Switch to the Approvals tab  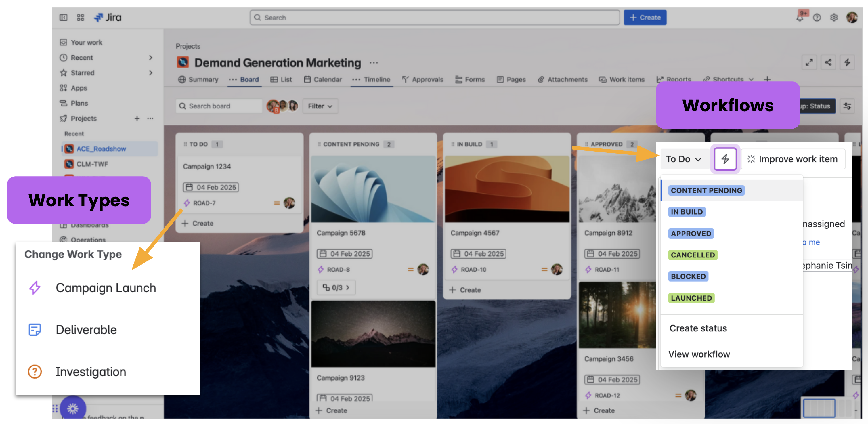[427, 80]
